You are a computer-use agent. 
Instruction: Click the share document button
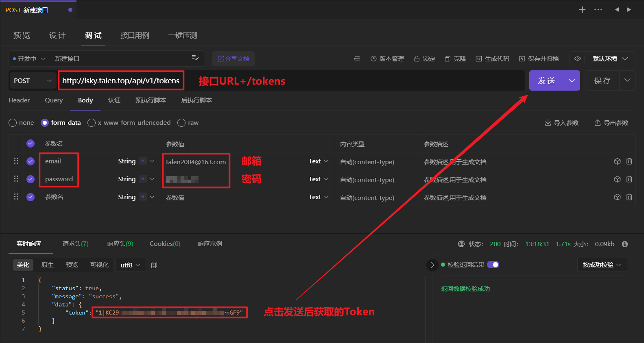coord(233,59)
